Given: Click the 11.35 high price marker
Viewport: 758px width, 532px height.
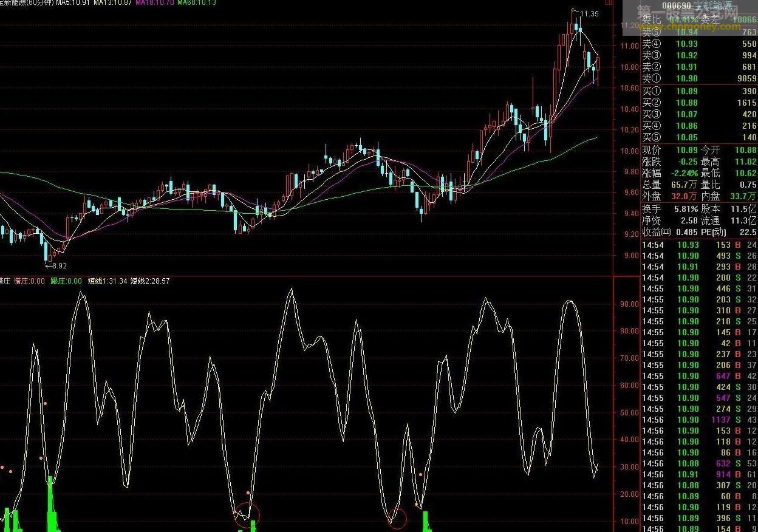Looking at the screenshot, I should click(589, 13).
